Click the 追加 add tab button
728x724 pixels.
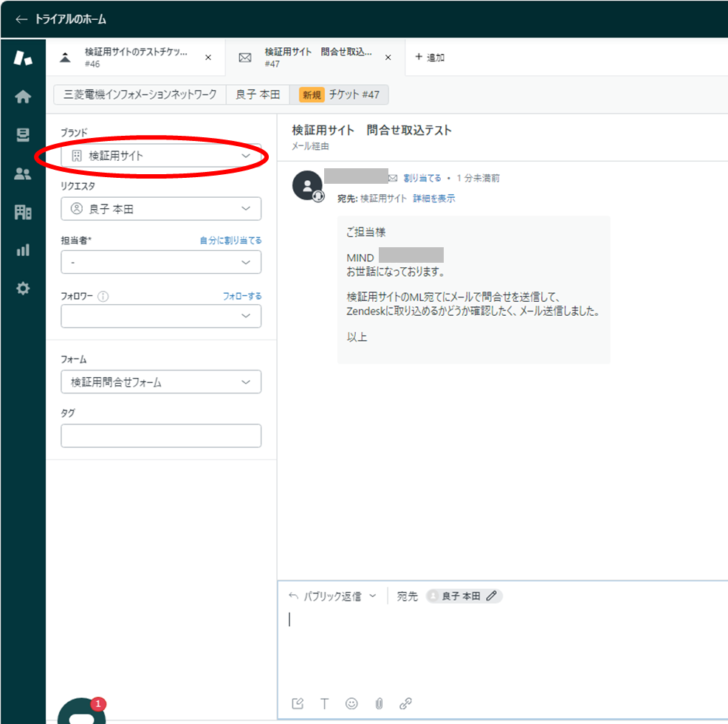tap(429, 58)
